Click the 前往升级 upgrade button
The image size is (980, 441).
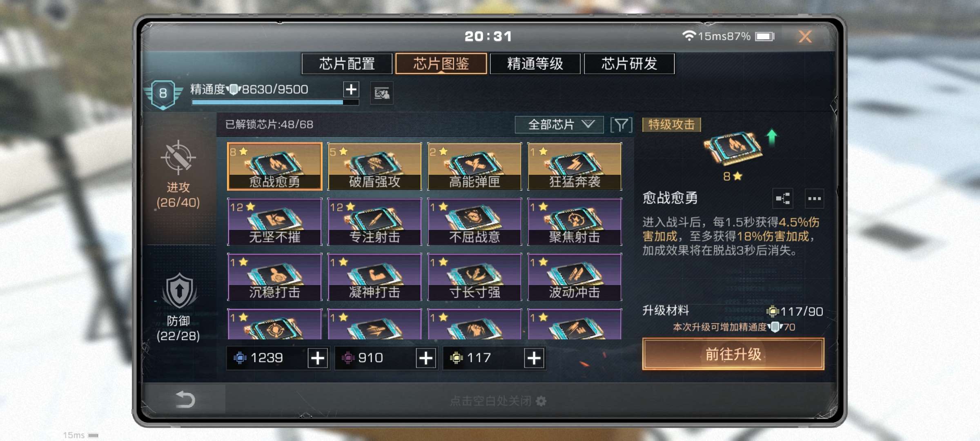(x=733, y=354)
